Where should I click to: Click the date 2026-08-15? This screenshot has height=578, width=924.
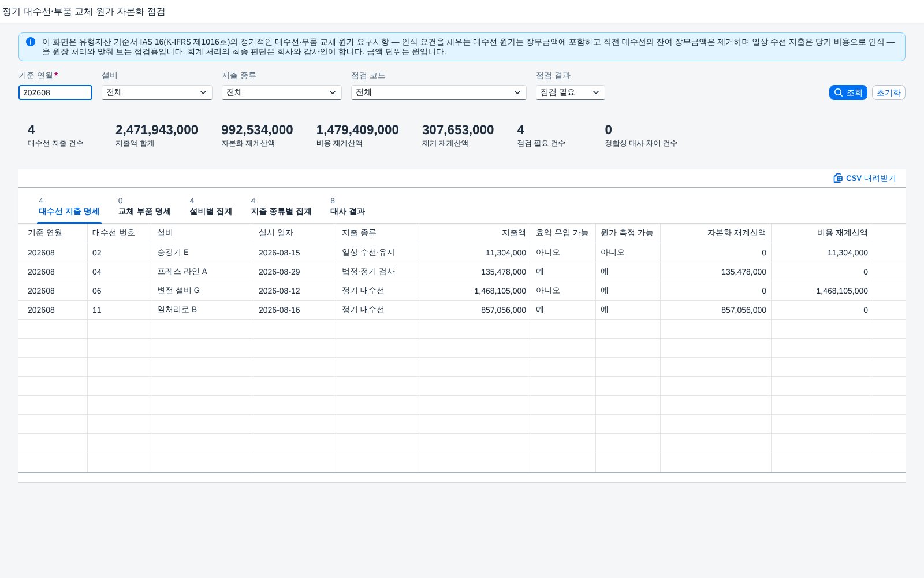(x=280, y=253)
